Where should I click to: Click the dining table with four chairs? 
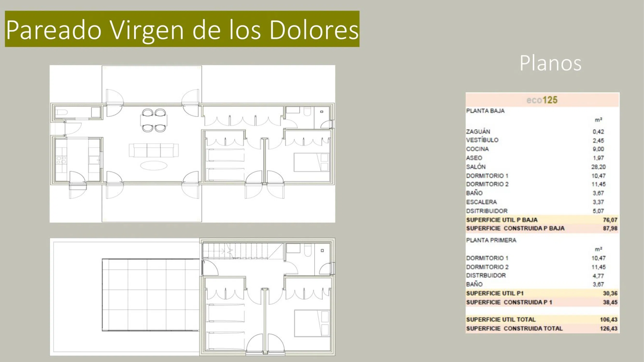pyautogui.click(x=153, y=120)
